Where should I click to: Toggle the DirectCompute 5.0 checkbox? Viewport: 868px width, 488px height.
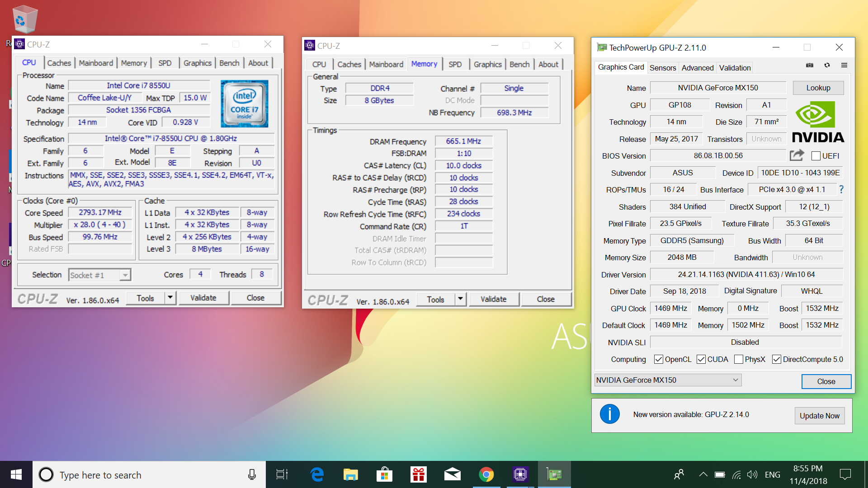[777, 359]
